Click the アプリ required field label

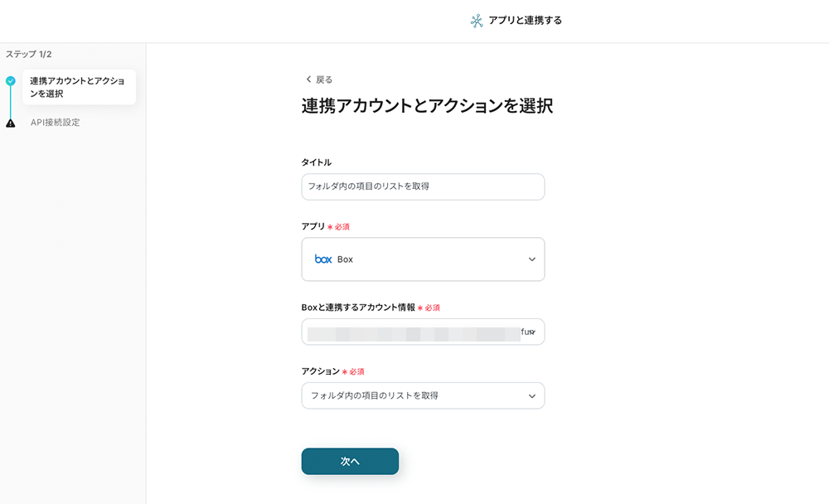click(313, 226)
